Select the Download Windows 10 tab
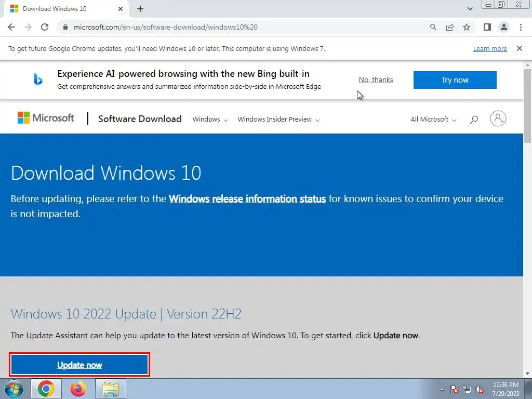This screenshot has height=399, width=532. click(66, 9)
